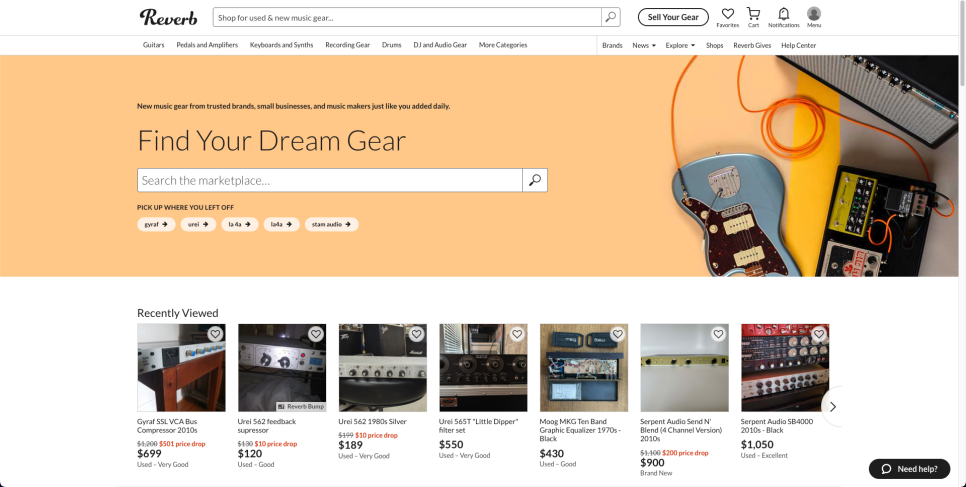This screenshot has height=487, width=966.
Task: Favorite the Gyraf SSL VCA Bus Compressor
Action: tap(215, 334)
